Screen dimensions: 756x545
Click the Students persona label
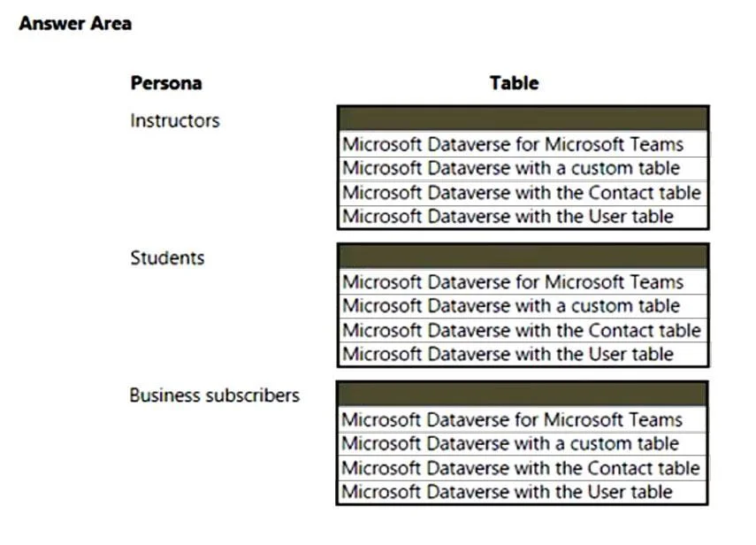pyautogui.click(x=167, y=258)
